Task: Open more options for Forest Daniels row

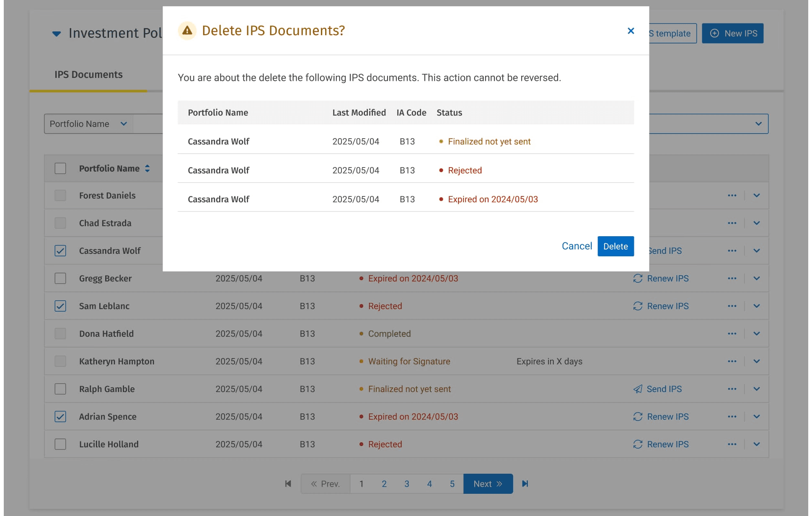Action: click(732, 196)
